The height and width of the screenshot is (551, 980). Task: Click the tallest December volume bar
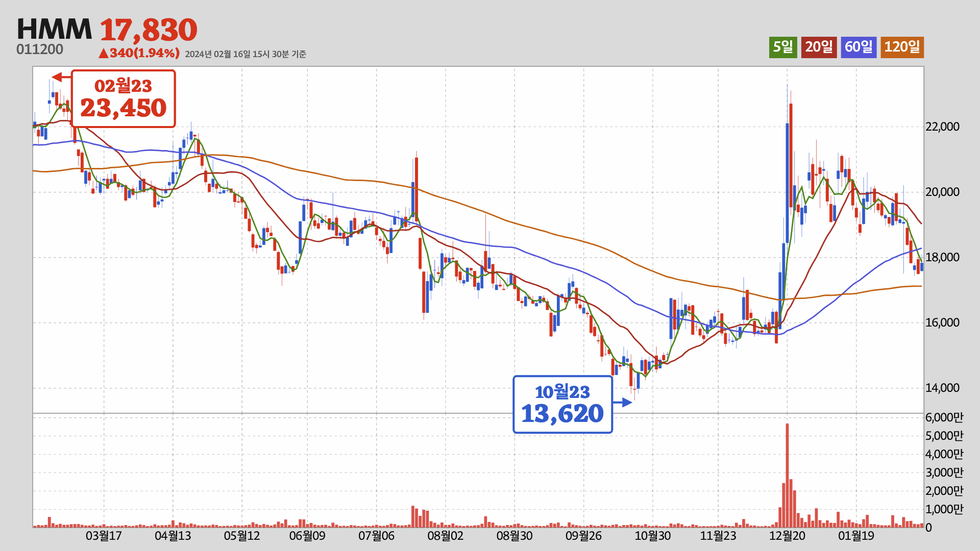pyautogui.click(x=787, y=475)
